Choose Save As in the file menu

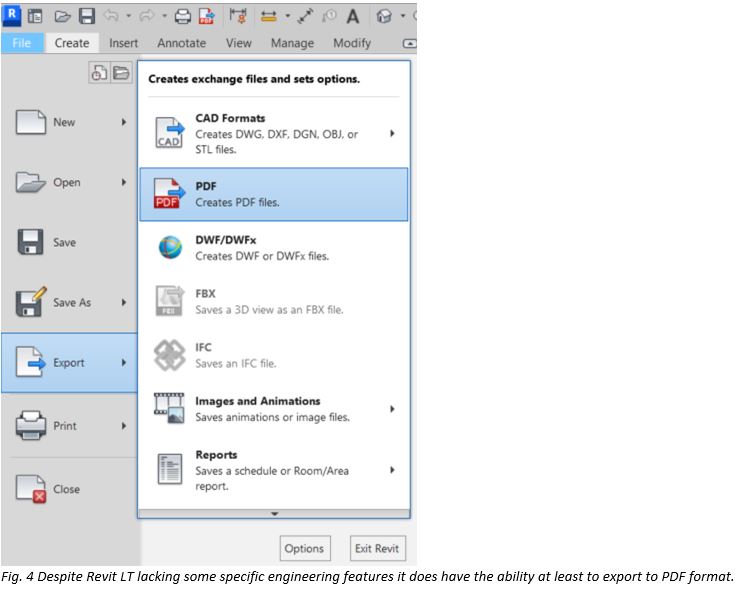pyautogui.click(x=69, y=302)
